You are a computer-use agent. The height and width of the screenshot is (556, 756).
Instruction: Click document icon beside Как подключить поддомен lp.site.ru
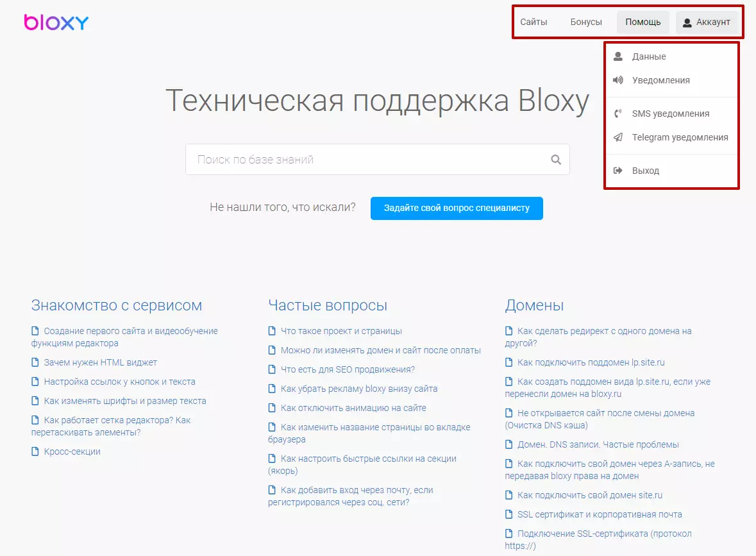(x=508, y=362)
